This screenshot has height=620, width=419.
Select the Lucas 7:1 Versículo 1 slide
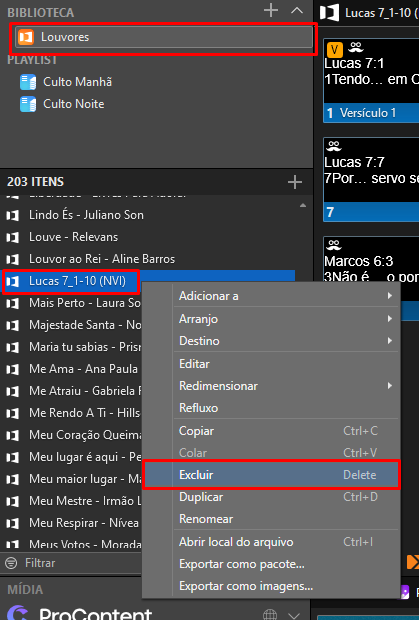(371, 80)
